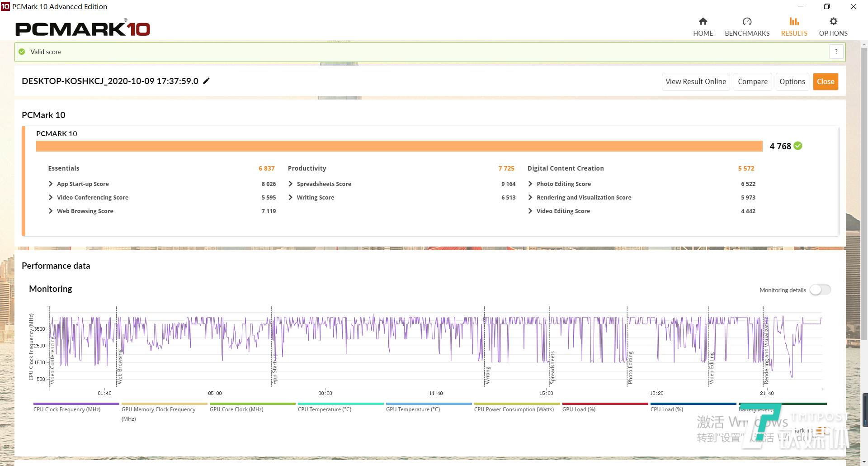Click scrollbar top arrow
868x466 pixels.
864,44
